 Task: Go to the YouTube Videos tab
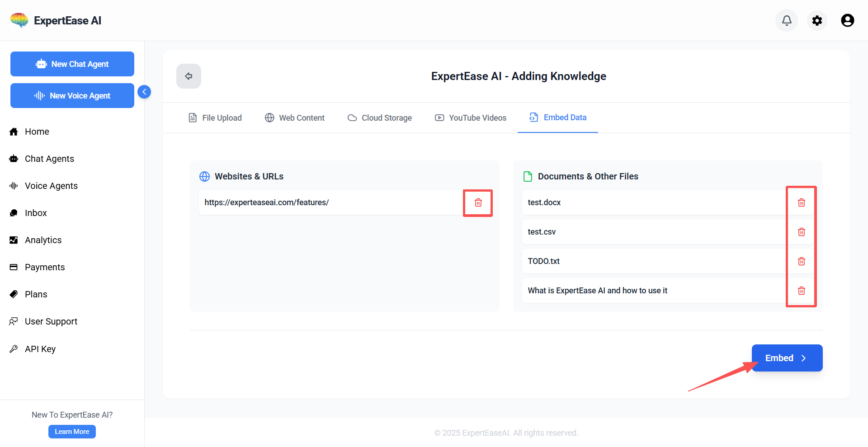coord(471,118)
